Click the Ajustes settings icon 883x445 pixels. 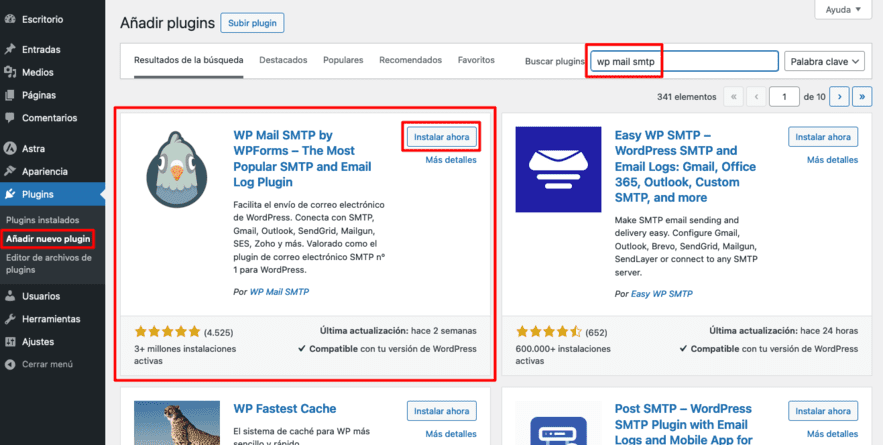tap(10, 342)
